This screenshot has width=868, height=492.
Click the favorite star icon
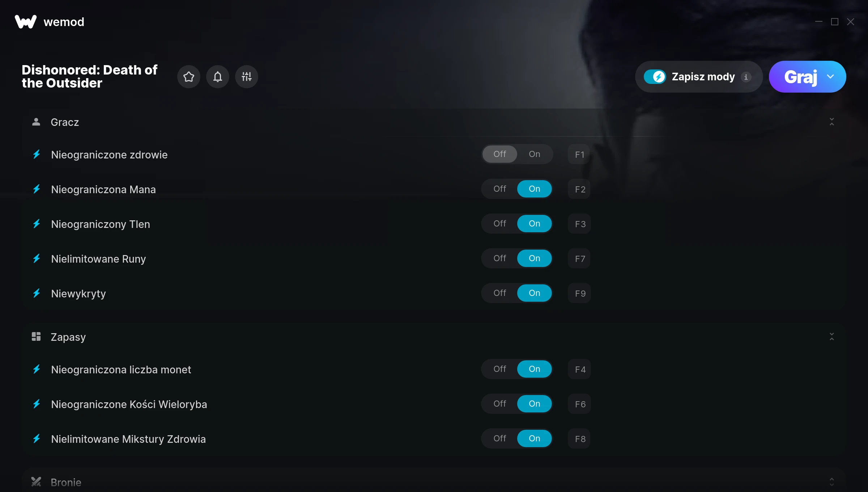[x=189, y=77]
